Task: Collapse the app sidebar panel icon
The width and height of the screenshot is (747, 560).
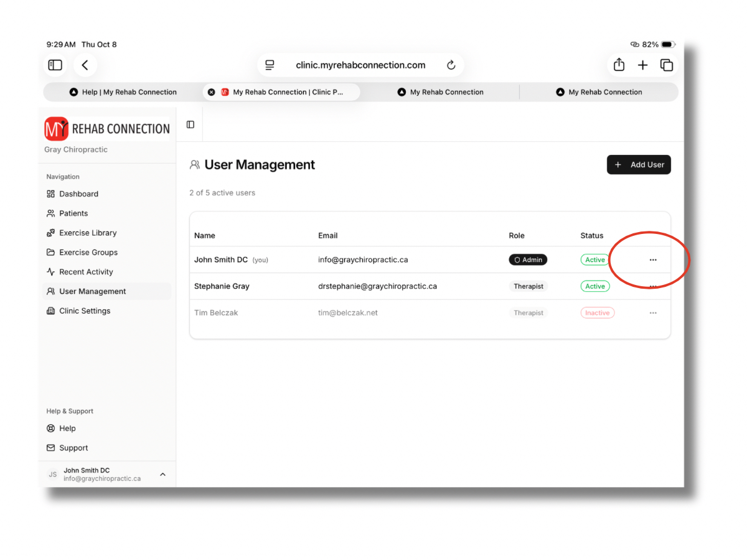Action: pyautogui.click(x=190, y=124)
